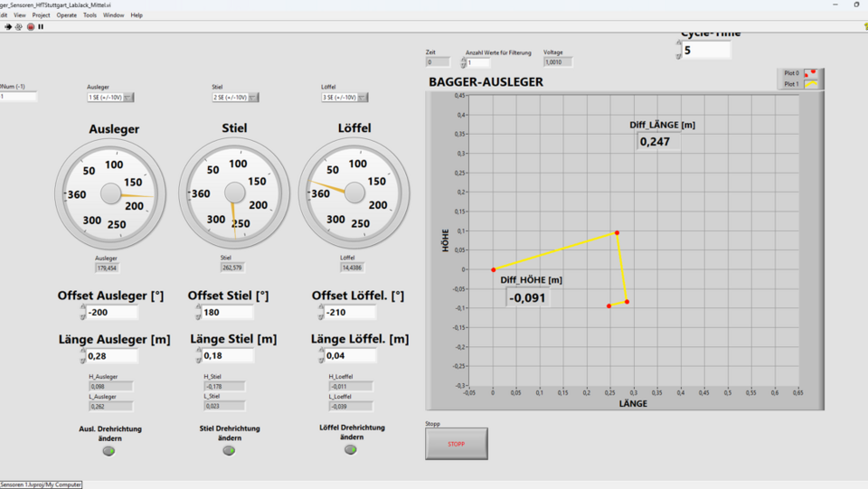
Task: Click the Num (-1) input field
Action: (x=18, y=96)
